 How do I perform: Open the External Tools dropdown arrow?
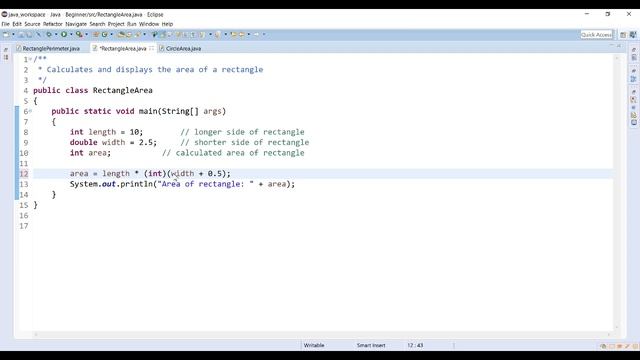tap(87, 35)
